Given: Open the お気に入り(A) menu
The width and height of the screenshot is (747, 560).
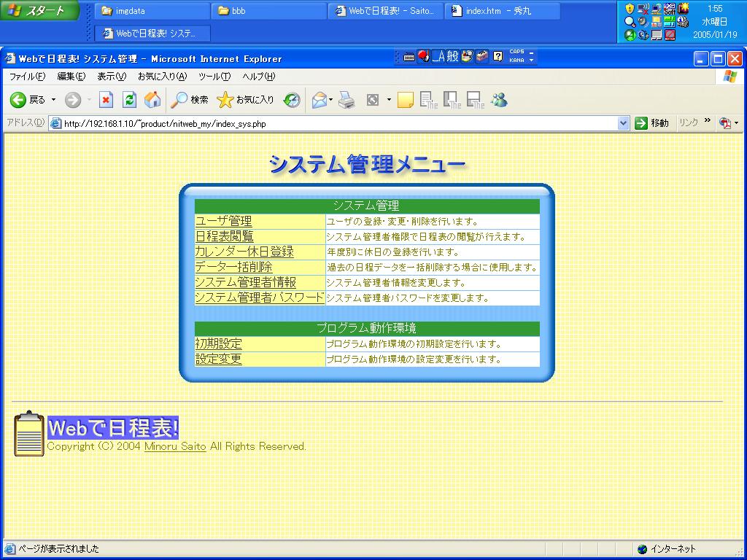Looking at the screenshot, I should click(162, 77).
